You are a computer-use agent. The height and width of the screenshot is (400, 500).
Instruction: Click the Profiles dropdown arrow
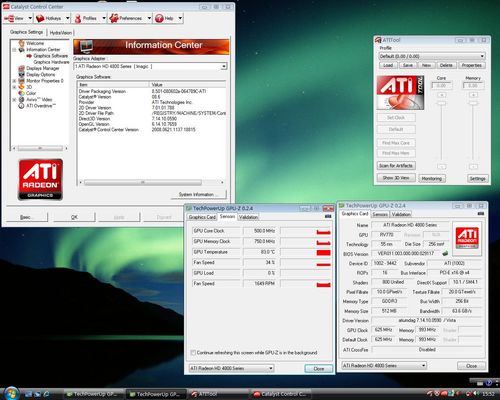pos(104,18)
